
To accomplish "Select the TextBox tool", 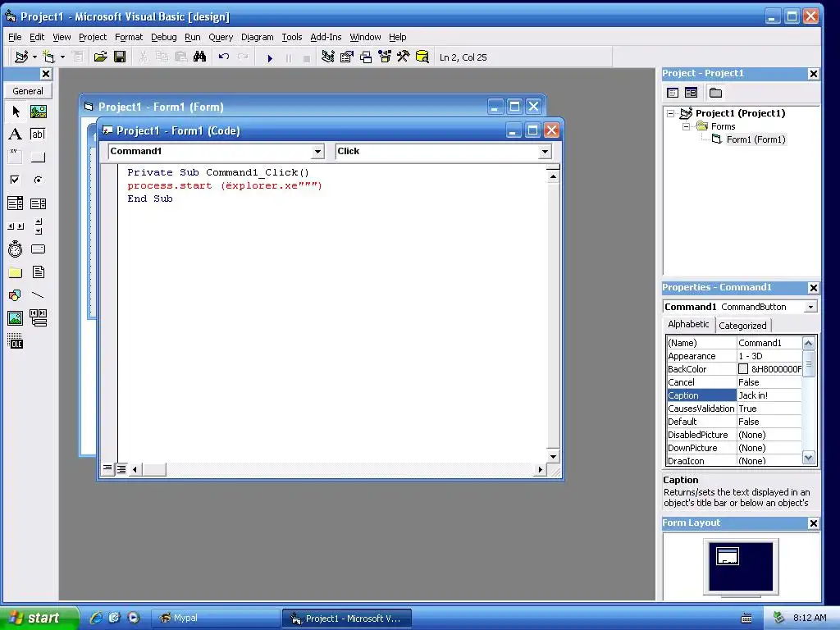I will (x=38, y=134).
